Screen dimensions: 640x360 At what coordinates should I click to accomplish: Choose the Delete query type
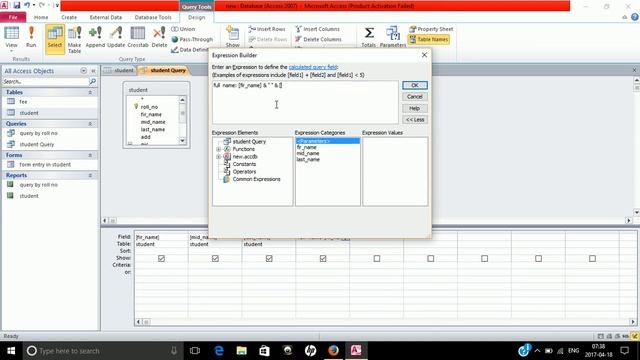159,38
